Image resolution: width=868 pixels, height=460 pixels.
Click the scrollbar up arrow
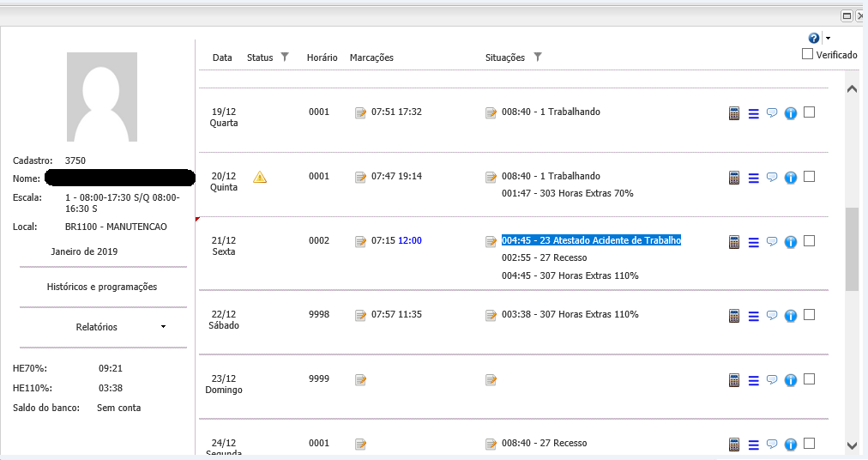click(x=852, y=88)
